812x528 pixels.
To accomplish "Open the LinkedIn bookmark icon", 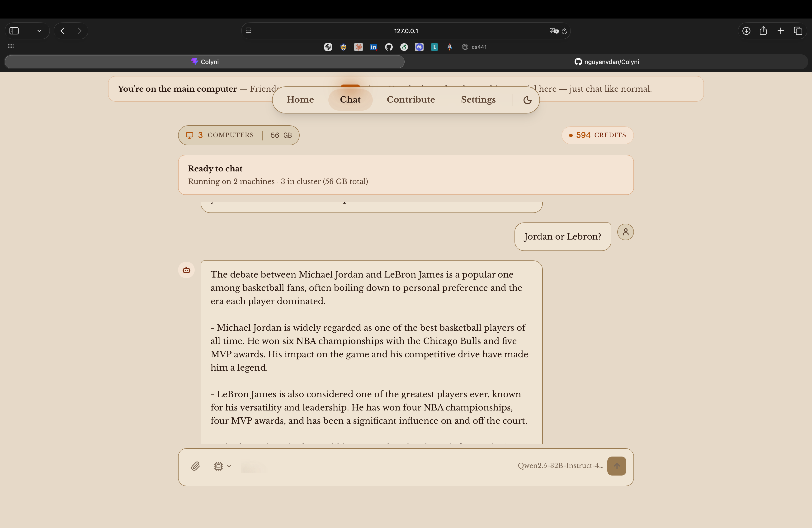I will (x=373, y=47).
